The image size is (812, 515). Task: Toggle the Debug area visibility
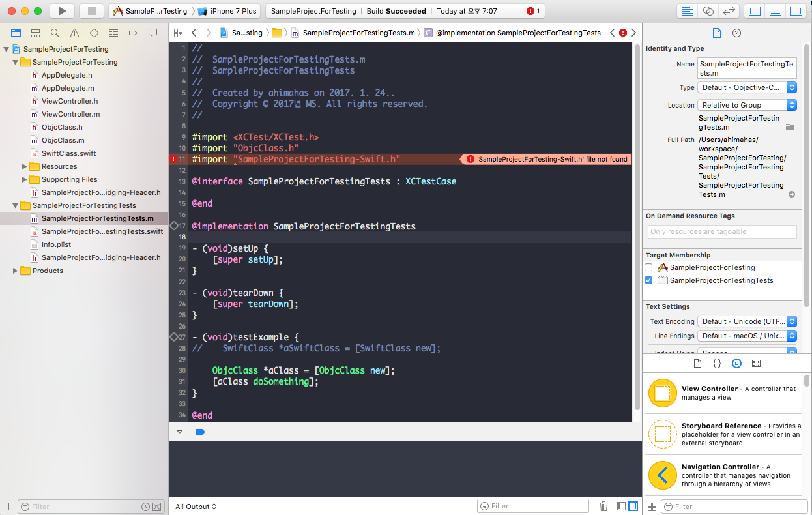pyautogui.click(x=776, y=11)
